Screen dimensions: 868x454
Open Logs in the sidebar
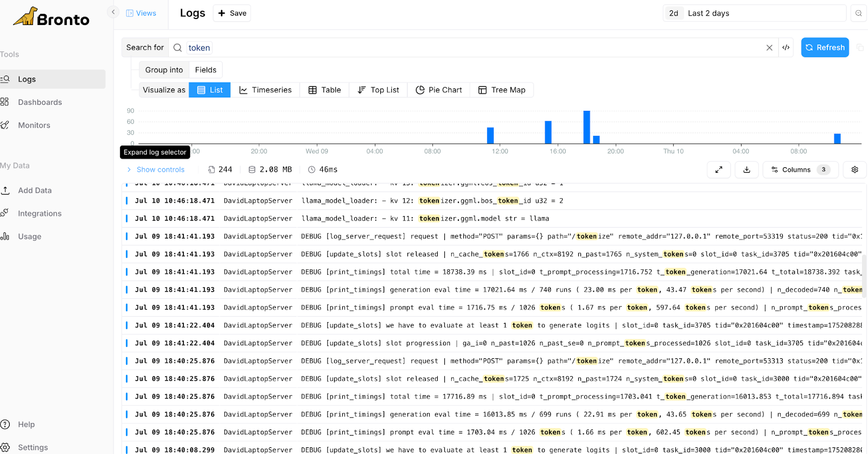(x=53, y=79)
